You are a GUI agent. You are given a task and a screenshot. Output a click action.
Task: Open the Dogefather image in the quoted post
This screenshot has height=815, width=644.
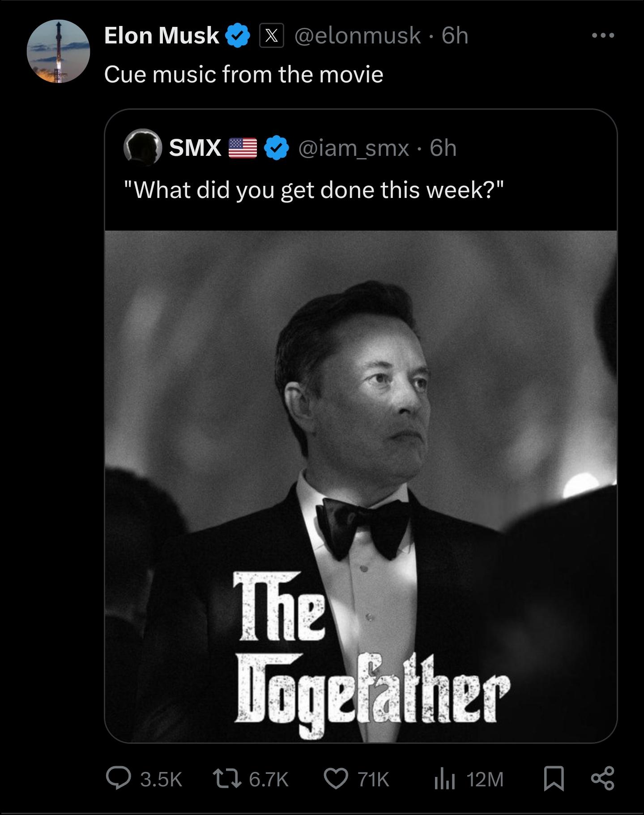point(361,486)
